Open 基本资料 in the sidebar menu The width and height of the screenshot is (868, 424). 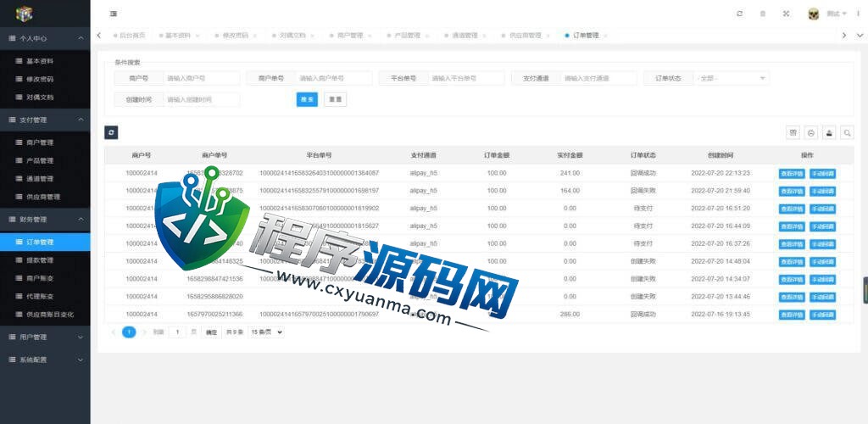45,61
